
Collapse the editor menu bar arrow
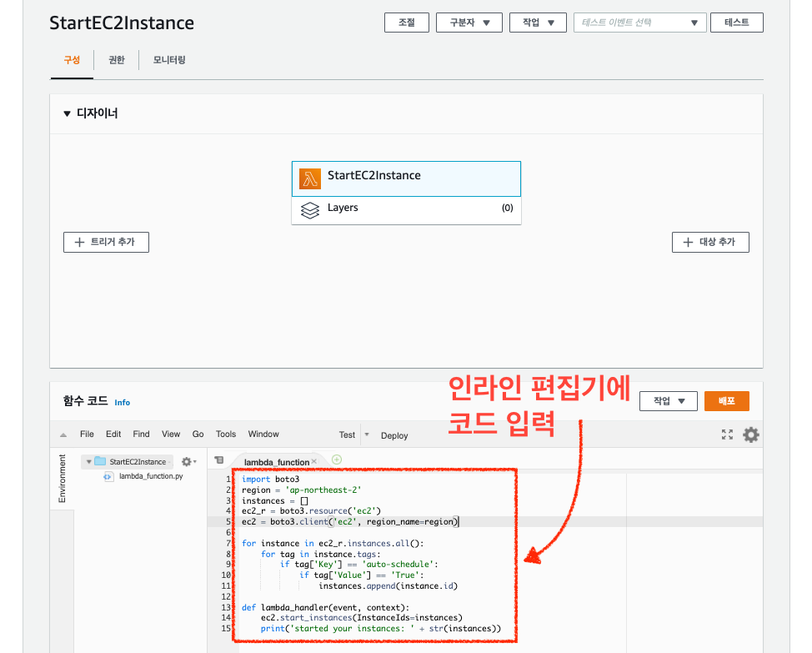(x=63, y=435)
